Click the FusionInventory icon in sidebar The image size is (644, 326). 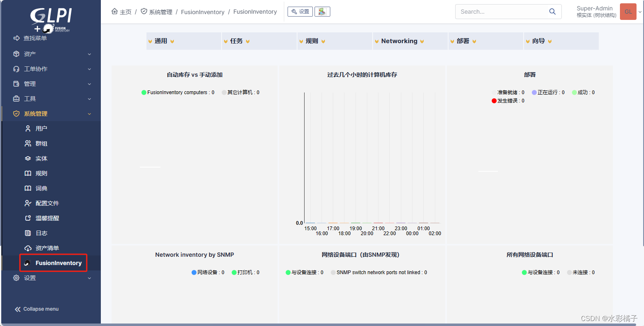pyautogui.click(x=27, y=263)
